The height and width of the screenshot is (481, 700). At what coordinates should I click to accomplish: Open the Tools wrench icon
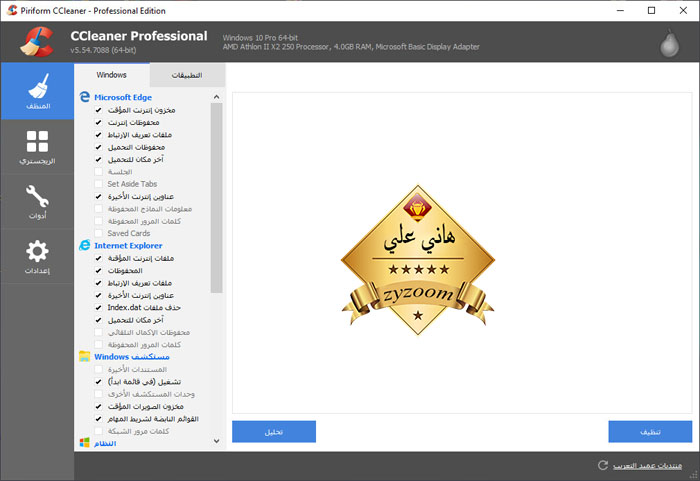pyautogui.click(x=38, y=202)
